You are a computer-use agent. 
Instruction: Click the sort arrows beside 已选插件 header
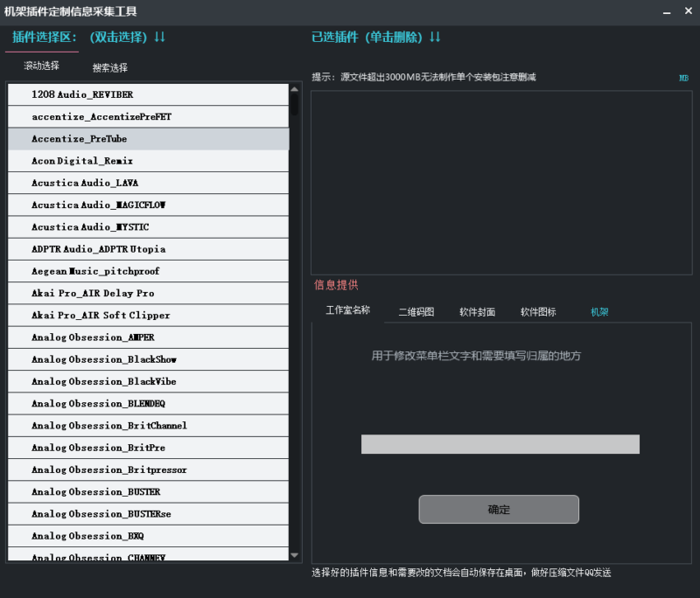point(434,38)
